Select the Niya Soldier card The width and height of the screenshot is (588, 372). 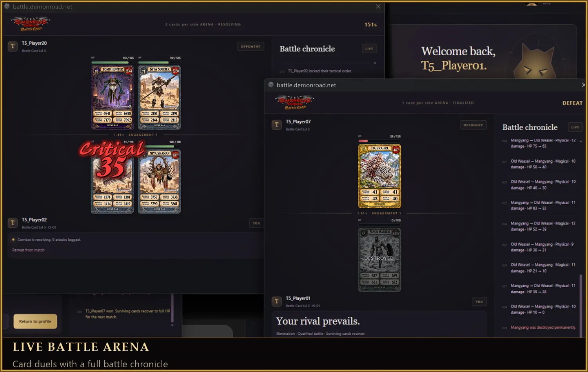(x=160, y=97)
